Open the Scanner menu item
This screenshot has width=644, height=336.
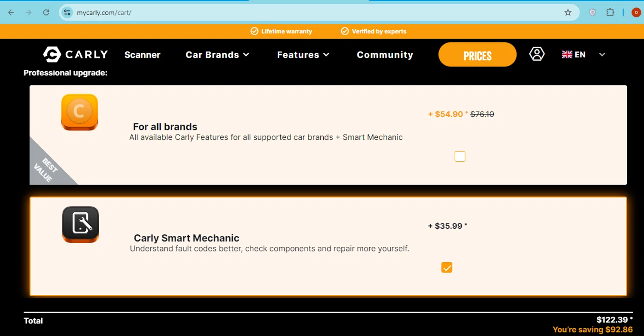(143, 54)
